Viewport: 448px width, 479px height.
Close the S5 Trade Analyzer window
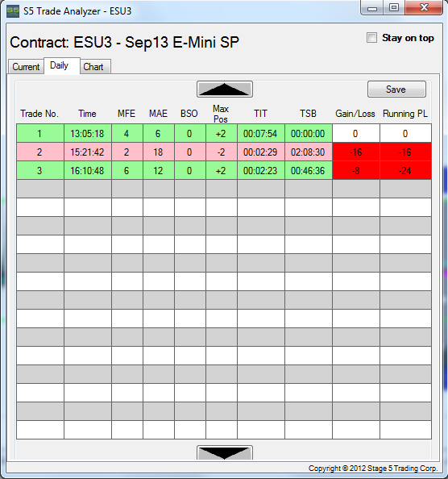(424, 7)
